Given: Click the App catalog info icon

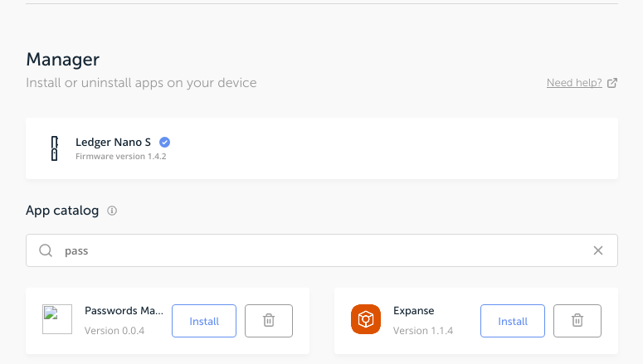Looking at the screenshot, I should click(x=112, y=211).
